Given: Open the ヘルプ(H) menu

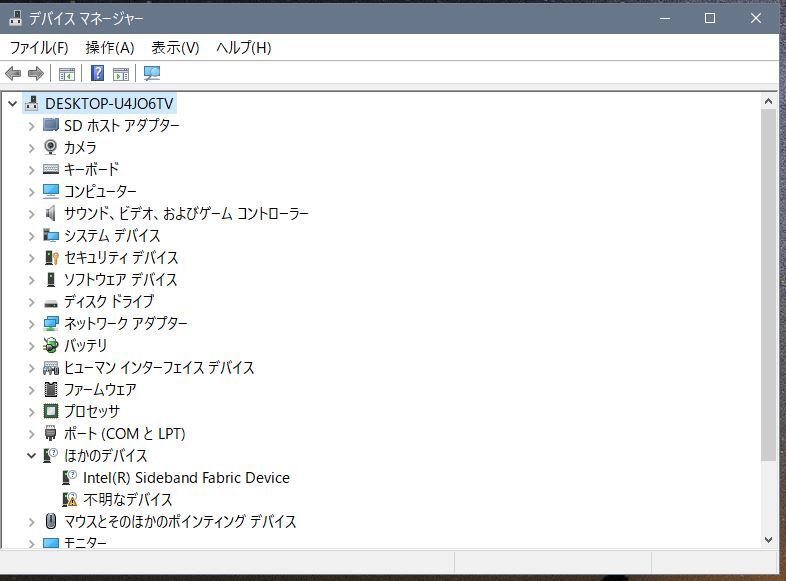Looking at the screenshot, I should click(x=244, y=48).
